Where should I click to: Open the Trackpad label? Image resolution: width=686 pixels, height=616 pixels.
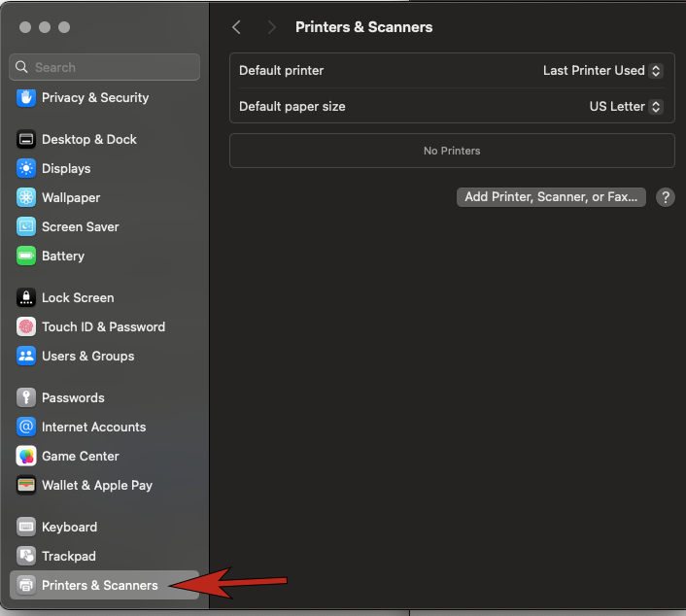[69, 556]
